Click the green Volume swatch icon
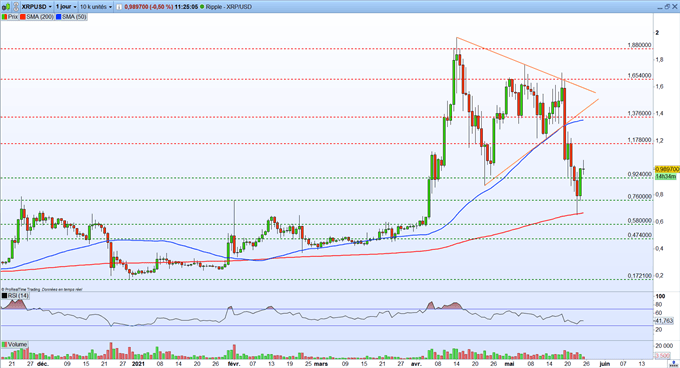The image size is (680, 368). (x=5, y=345)
